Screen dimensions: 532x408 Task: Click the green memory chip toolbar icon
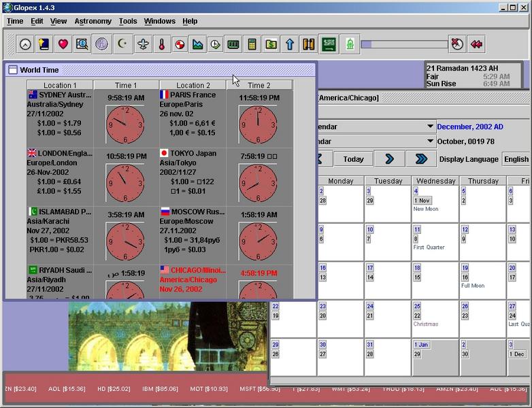(233, 44)
